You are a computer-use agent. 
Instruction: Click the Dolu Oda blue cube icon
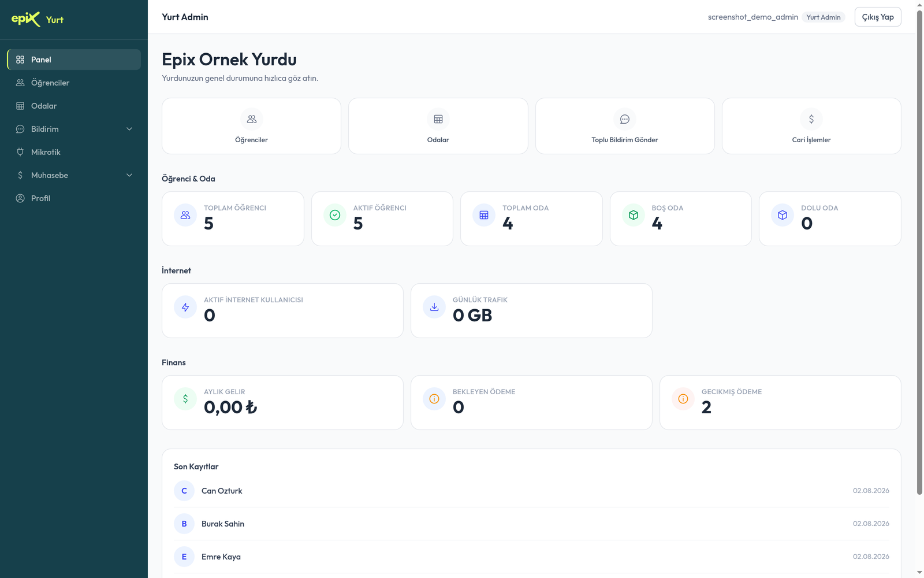point(783,215)
